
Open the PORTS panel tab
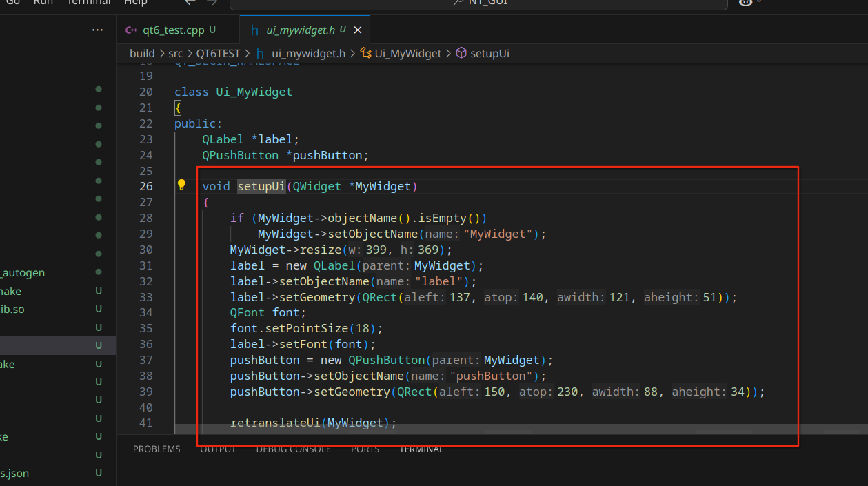365,449
